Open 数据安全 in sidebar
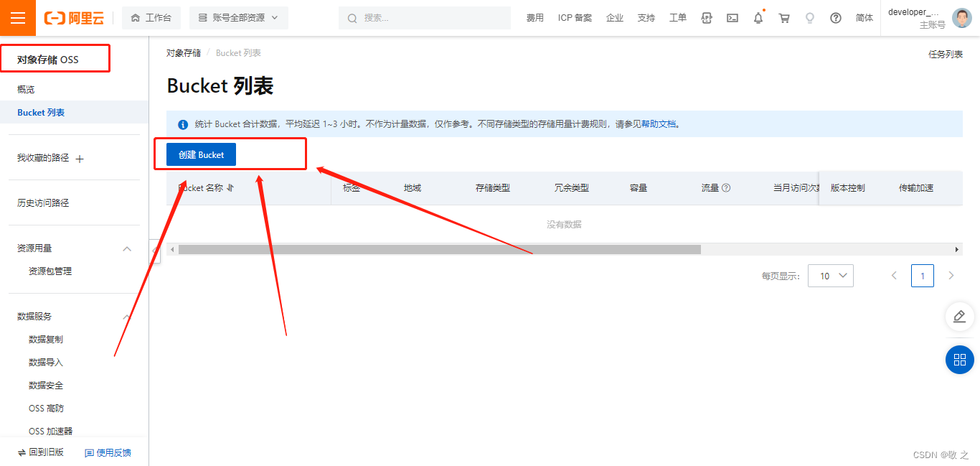 tap(46, 386)
